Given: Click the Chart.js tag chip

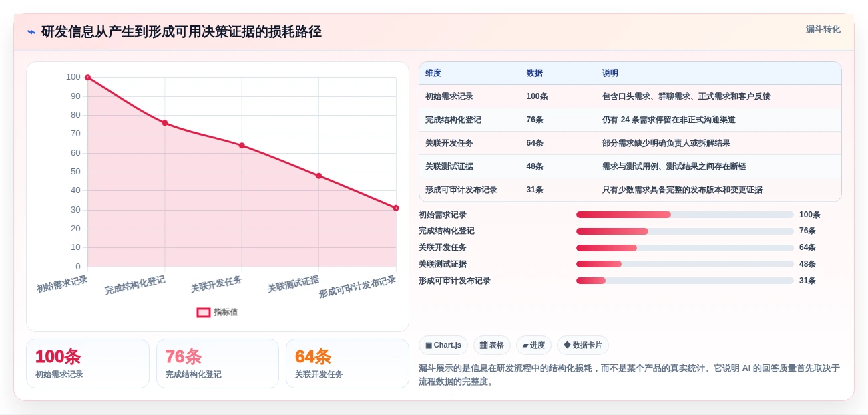Looking at the screenshot, I should point(443,345).
